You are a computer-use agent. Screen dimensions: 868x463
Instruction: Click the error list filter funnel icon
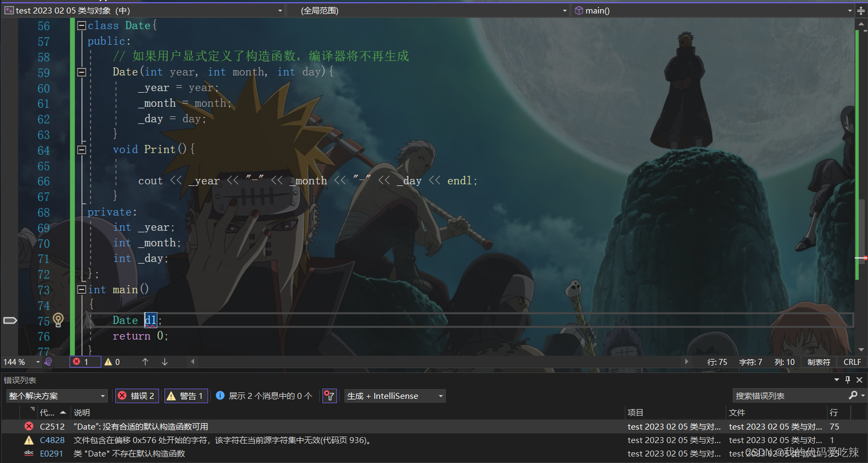(x=329, y=396)
